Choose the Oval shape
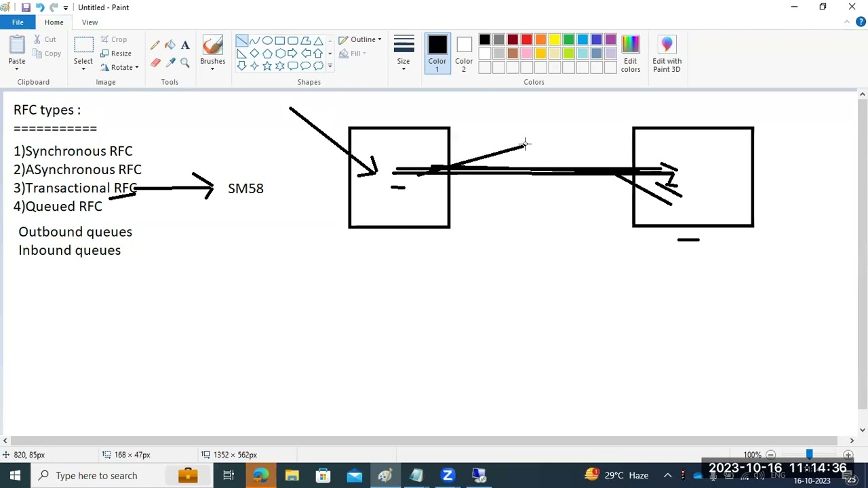 click(x=267, y=41)
